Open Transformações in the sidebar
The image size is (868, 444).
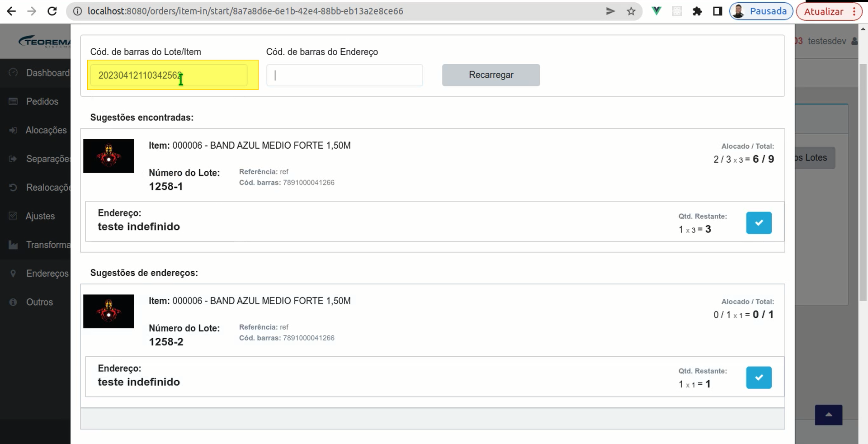48,245
